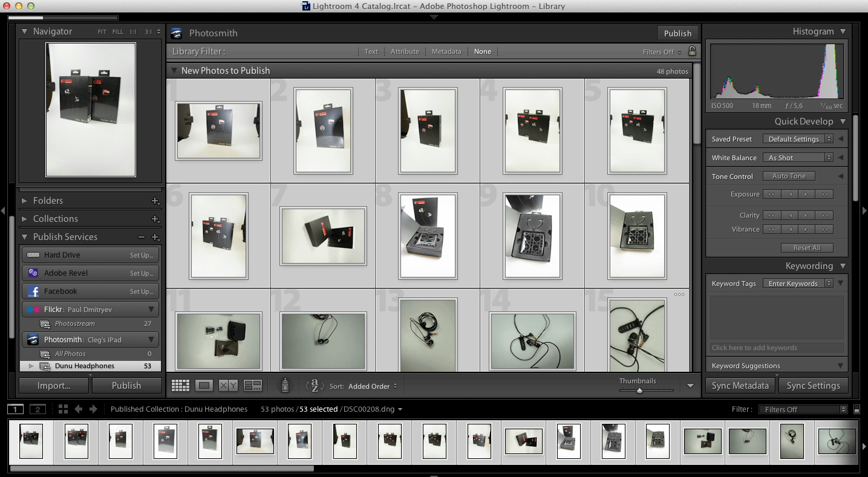Open Sort Added Order dropdown
The image size is (868, 477).
[x=373, y=386]
